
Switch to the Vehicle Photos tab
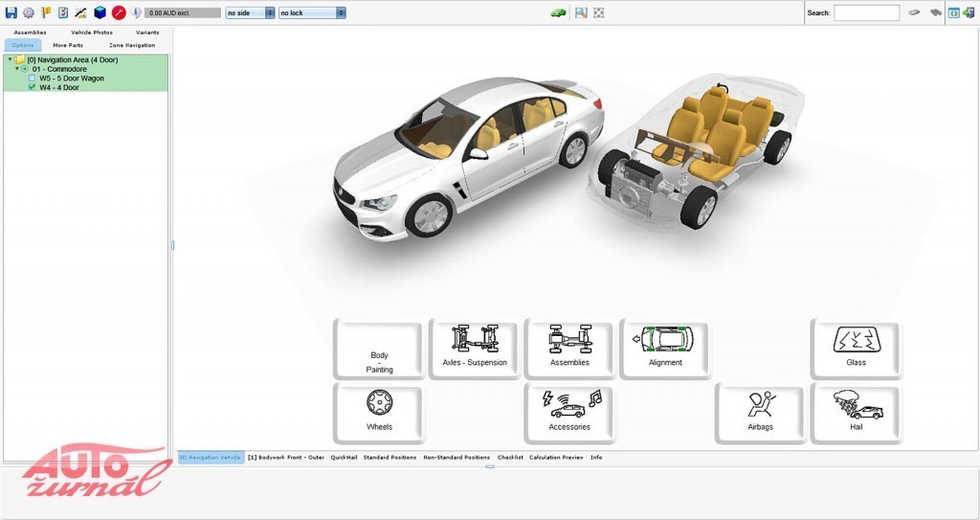pyautogui.click(x=92, y=33)
